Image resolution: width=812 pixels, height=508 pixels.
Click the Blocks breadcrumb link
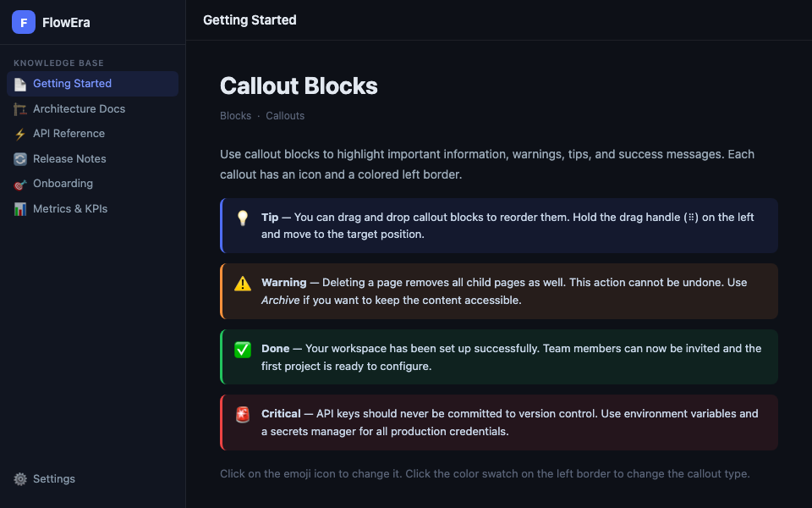pos(235,116)
